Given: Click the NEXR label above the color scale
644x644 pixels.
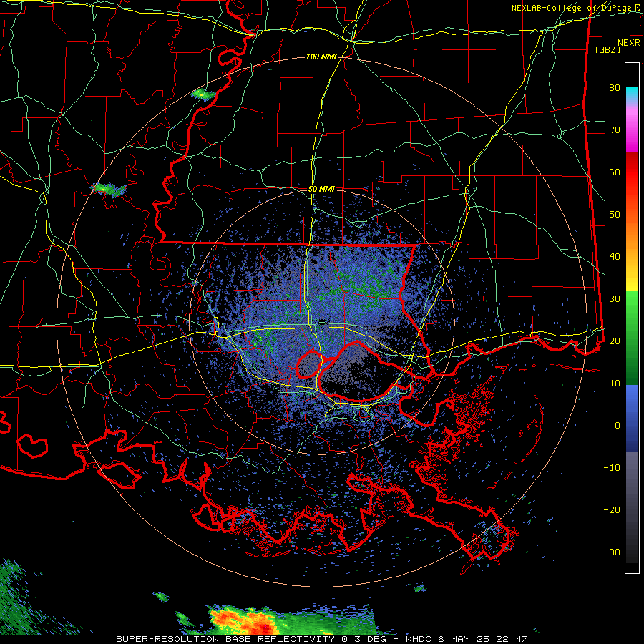Looking at the screenshot, I should (x=629, y=43).
